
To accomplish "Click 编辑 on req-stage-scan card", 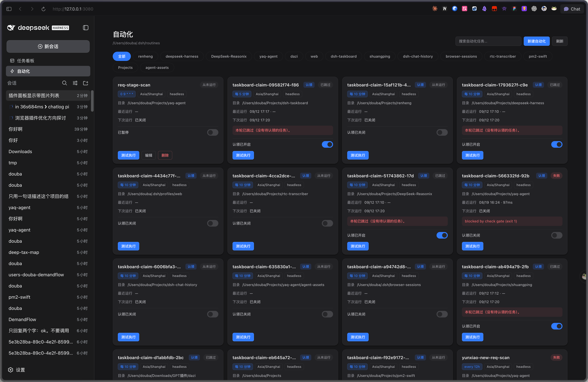I will tap(148, 155).
